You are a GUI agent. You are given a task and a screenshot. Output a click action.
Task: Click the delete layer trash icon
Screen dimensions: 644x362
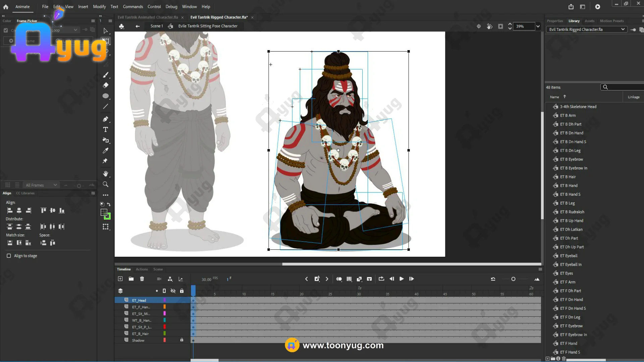point(142,279)
